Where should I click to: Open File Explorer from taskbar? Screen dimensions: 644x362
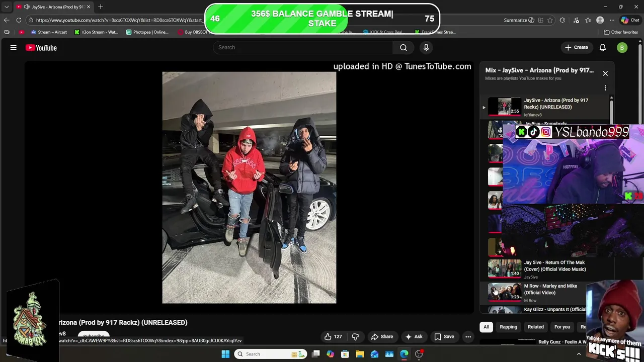pos(360,354)
